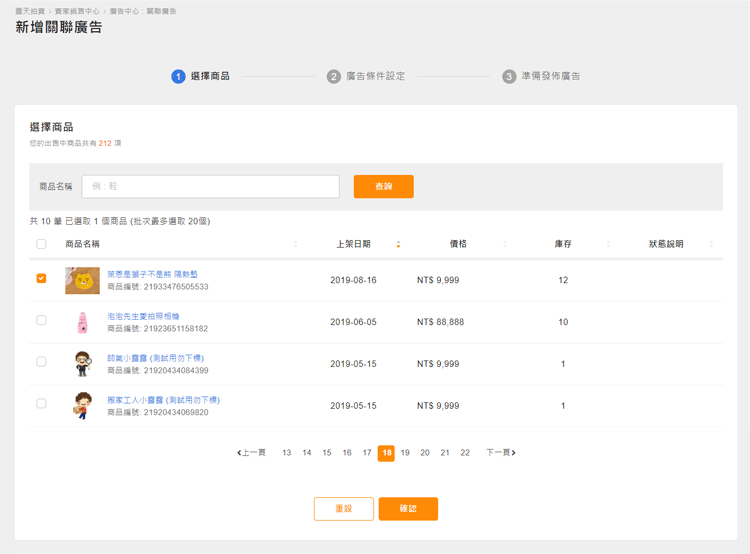Open step 2 廣告條件設定
Screen dimensions: 750x554
click(x=366, y=76)
